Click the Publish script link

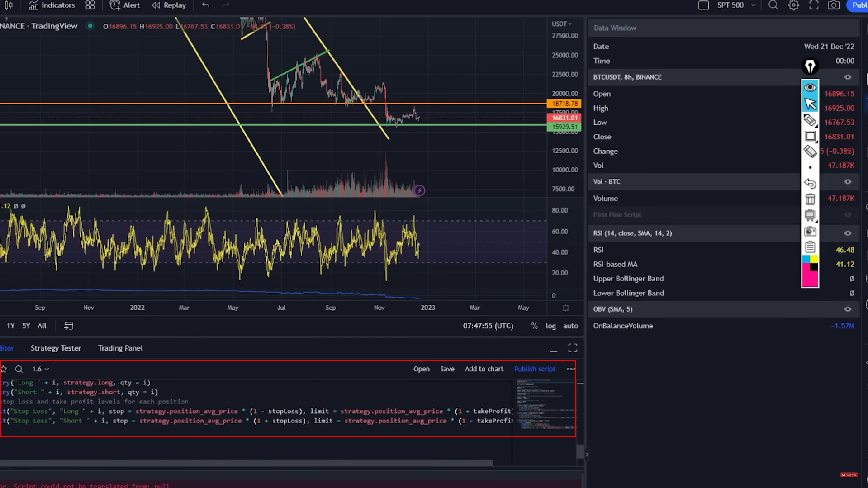coord(535,369)
